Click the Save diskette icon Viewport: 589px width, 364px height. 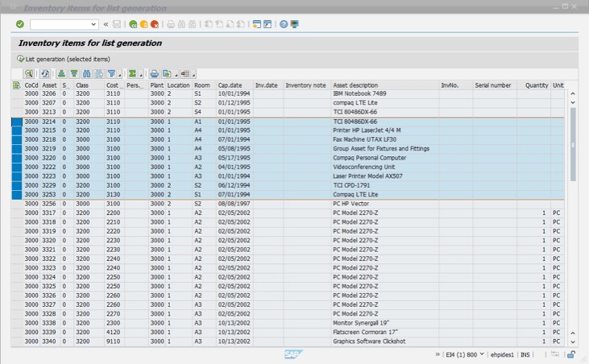tap(117, 24)
